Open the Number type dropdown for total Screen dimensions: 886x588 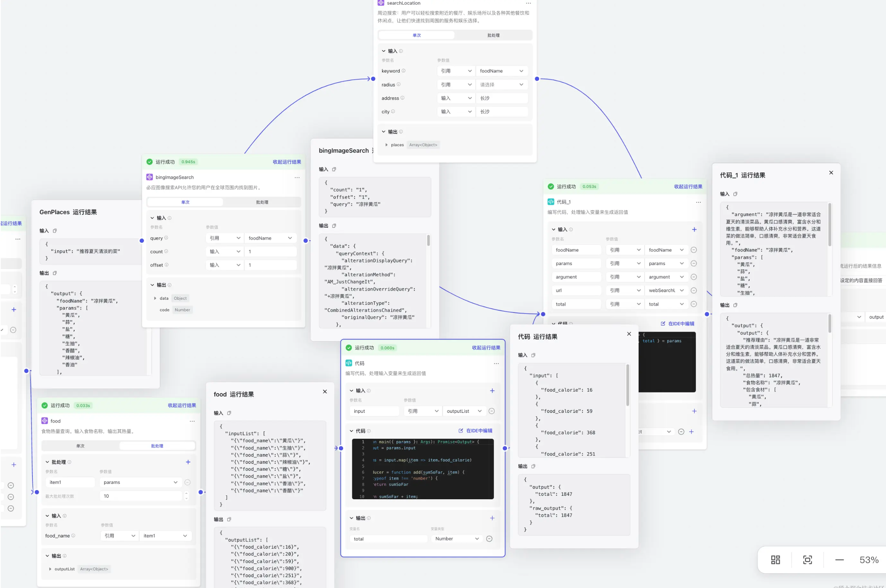(x=457, y=539)
